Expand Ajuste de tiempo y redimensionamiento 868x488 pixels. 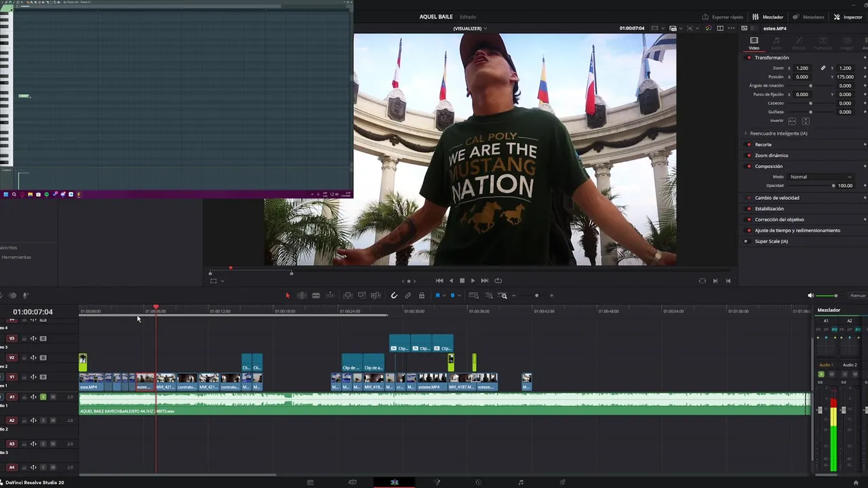(x=797, y=230)
